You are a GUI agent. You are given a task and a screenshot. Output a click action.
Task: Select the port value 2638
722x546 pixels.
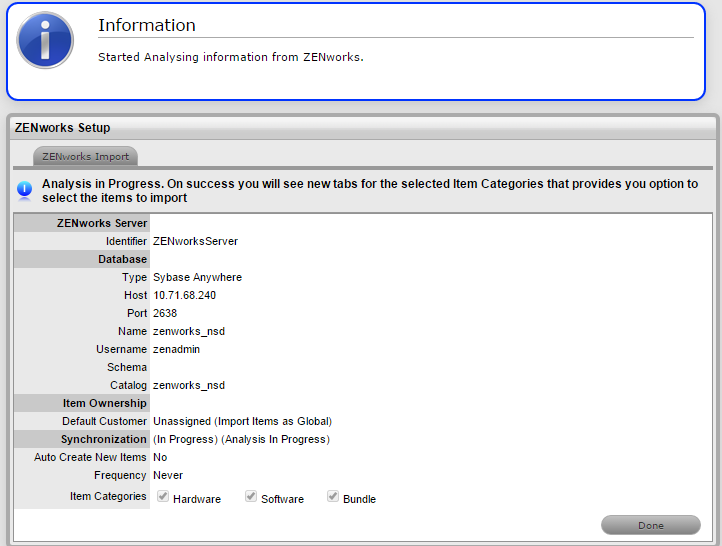(165, 313)
